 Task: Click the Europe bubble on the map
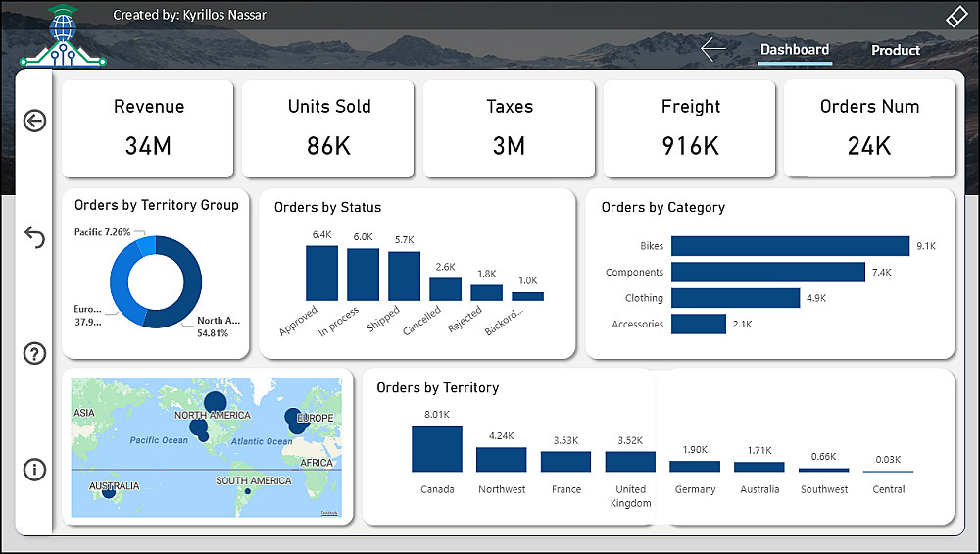click(x=294, y=419)
